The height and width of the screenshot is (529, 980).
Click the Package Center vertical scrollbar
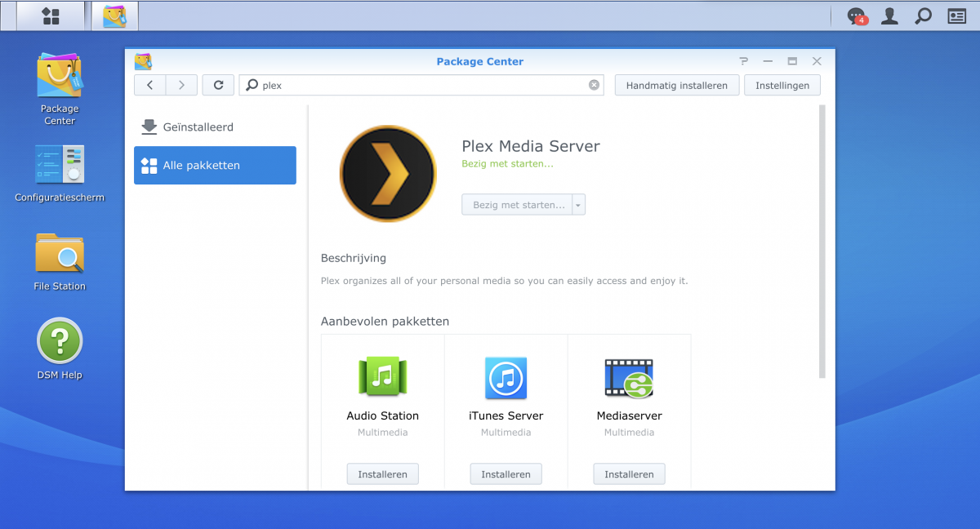pos(822,242)
